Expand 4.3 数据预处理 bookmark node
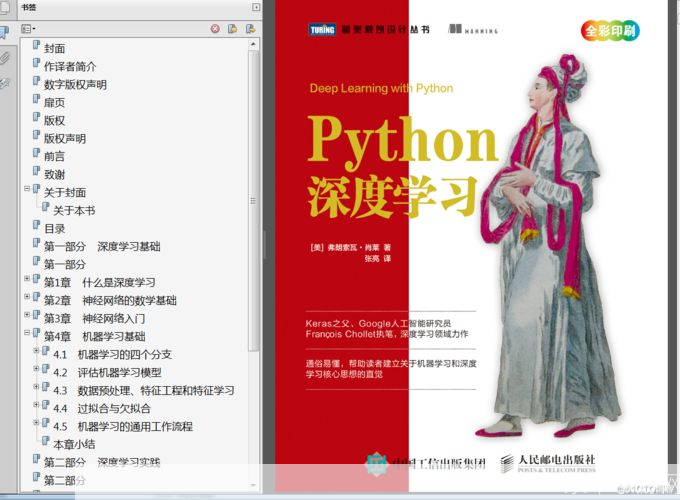Viewport: 680px width, 500px height. 36,386
